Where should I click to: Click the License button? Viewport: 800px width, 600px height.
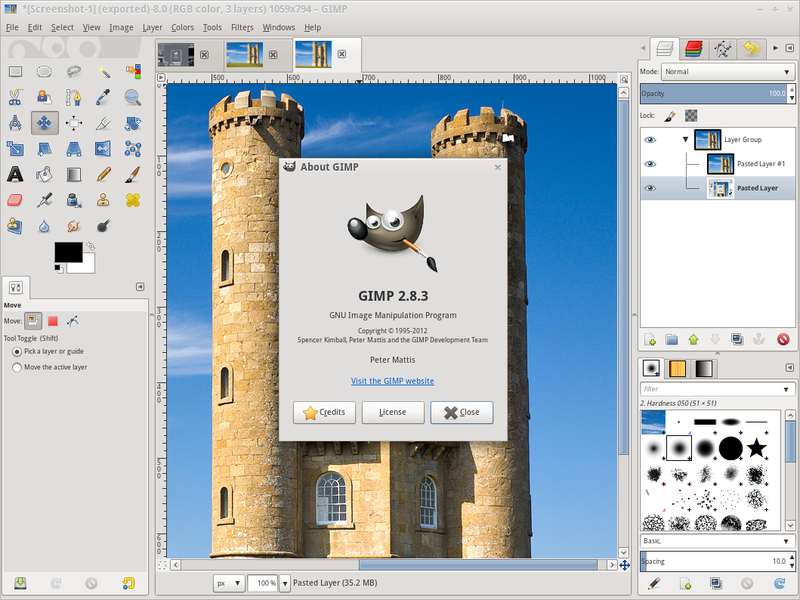(393, 412)
